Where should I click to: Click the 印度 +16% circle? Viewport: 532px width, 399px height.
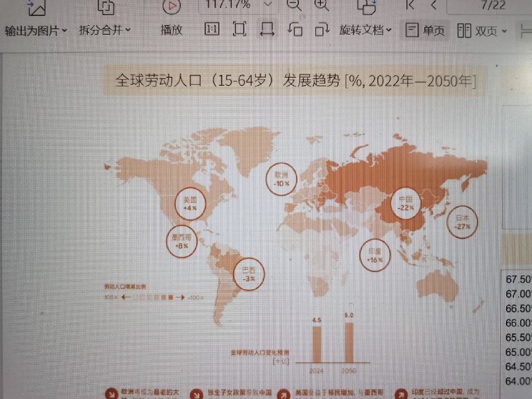pos(375,255)
